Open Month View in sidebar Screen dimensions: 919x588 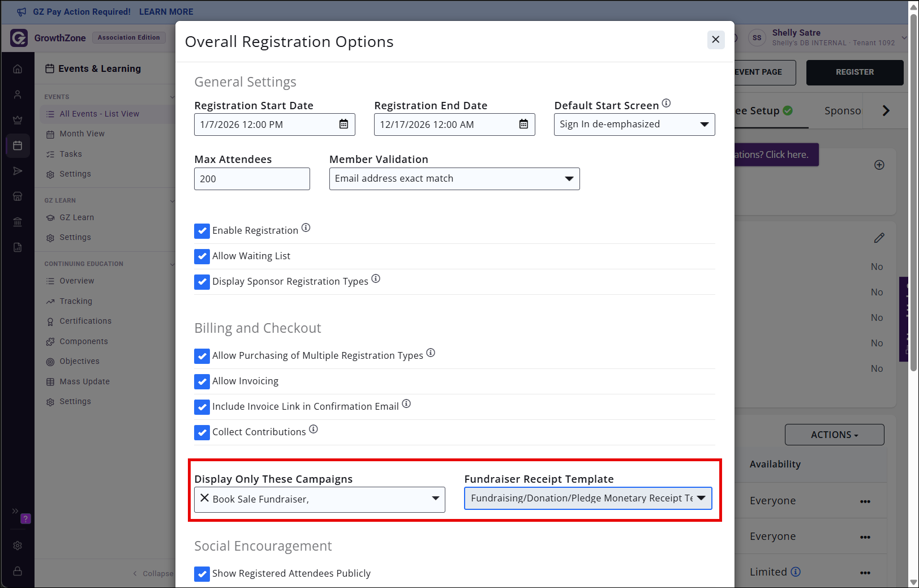point(82,134)
